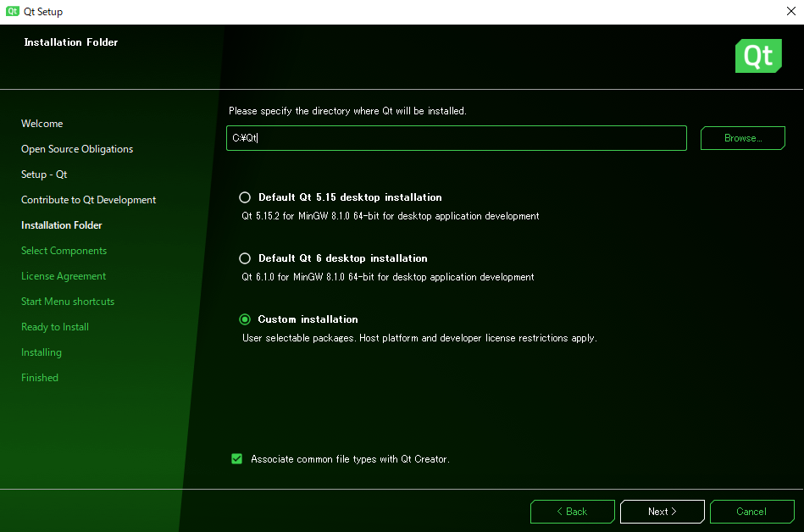The height and width of the screenshot is (532, 804).
Task: Click the Qt Setup title bar icon
Action: (x=13, y=11)
